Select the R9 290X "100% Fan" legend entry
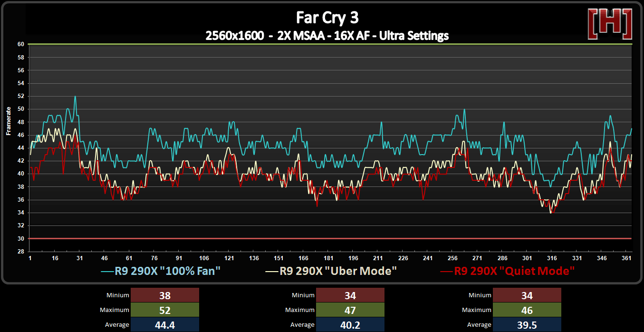 point(161,271)
